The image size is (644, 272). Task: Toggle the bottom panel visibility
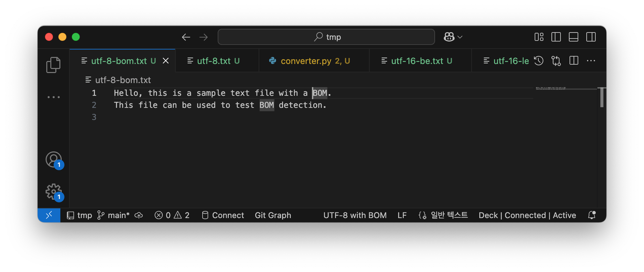[x=574, y=37]
